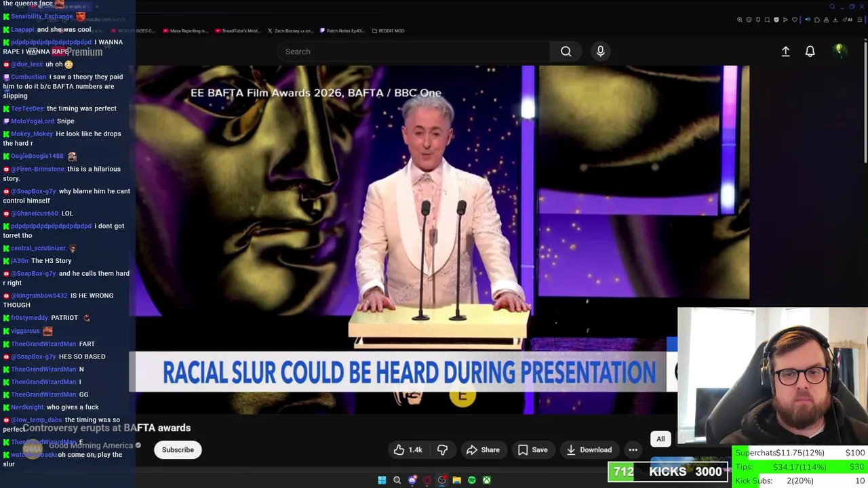This screenshot has width=868, height=488.
Task: Click the KICKS 712 of 3000 progress bar
Action: pyautogui.click(x=668, y=472)
